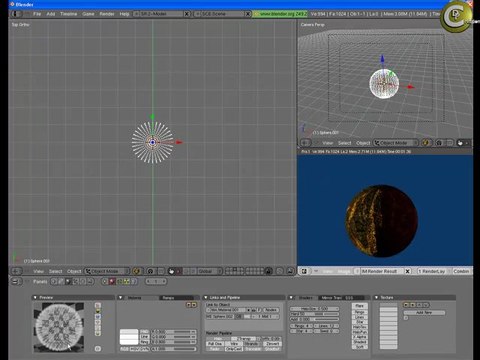
Task: Open the File menu
Action: coord(37,14)
